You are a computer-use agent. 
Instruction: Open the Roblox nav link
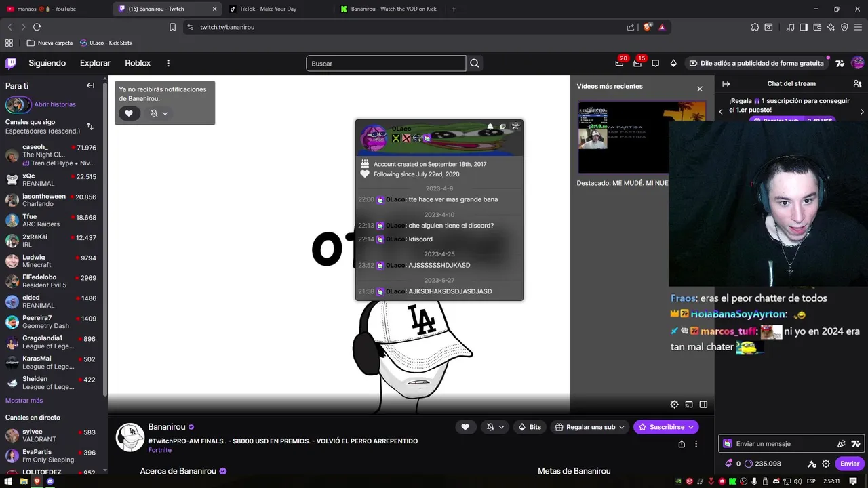tap(138, 63)
